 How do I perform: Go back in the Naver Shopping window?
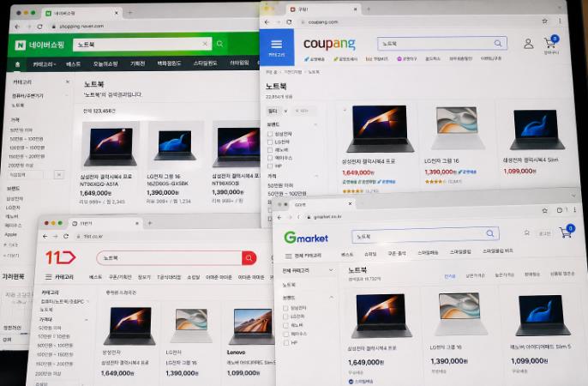tap(17, 27)
